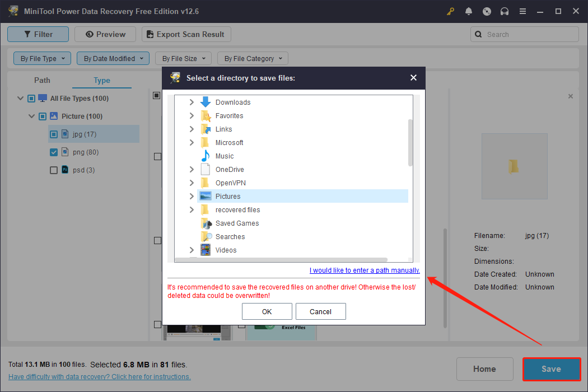Expand the Microsoft folder
Screen dimensions: 588x392
192,143
